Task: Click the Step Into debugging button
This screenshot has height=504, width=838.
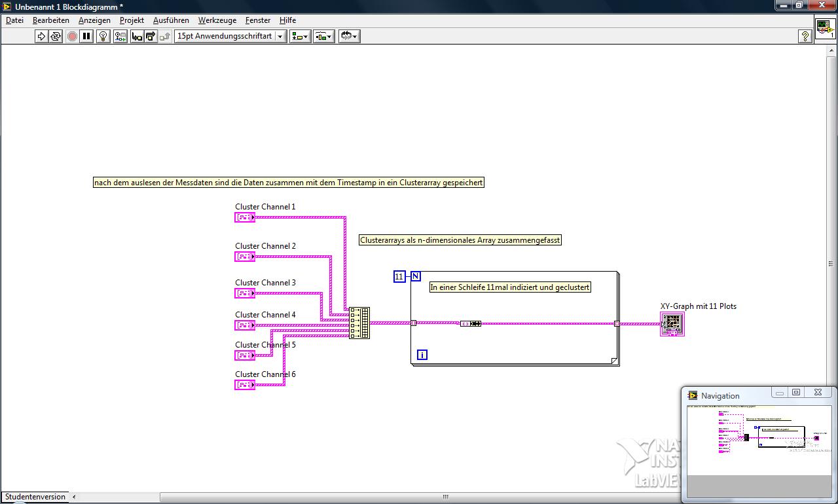Action: [x=137, y=37]
